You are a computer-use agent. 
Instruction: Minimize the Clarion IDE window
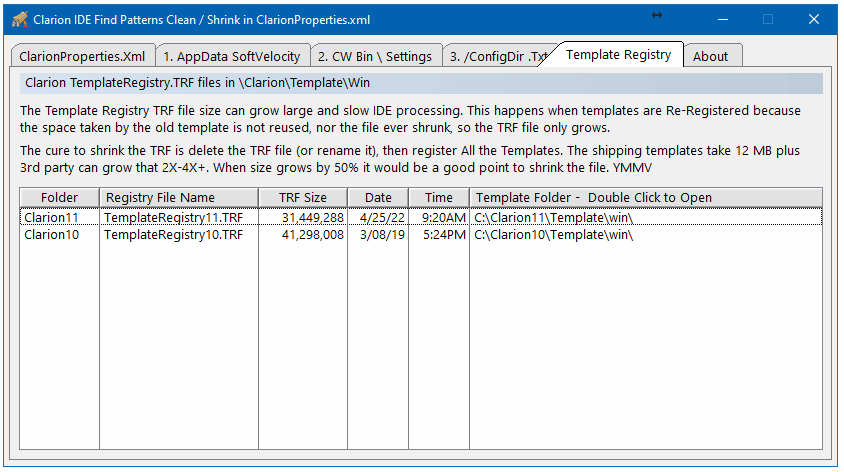click(x=722, y=19)
